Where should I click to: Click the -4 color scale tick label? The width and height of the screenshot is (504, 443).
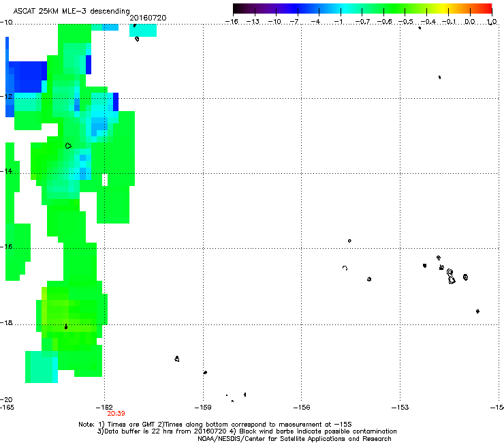315,22
